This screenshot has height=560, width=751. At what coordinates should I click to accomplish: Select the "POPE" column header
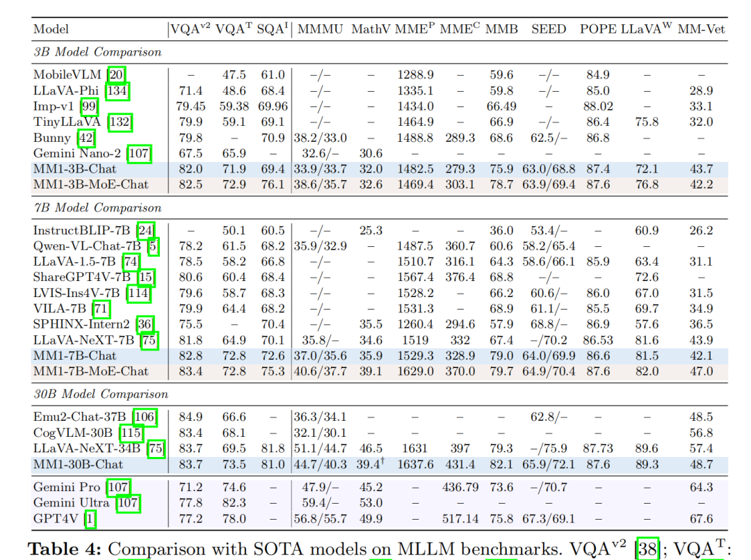point(598,29)
